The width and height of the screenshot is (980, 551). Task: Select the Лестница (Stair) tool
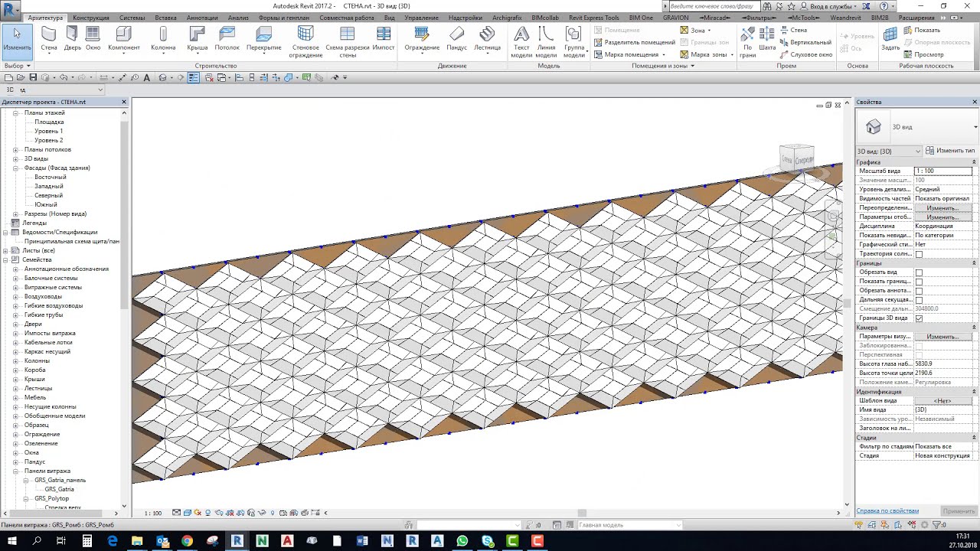[x=487, y=39]
